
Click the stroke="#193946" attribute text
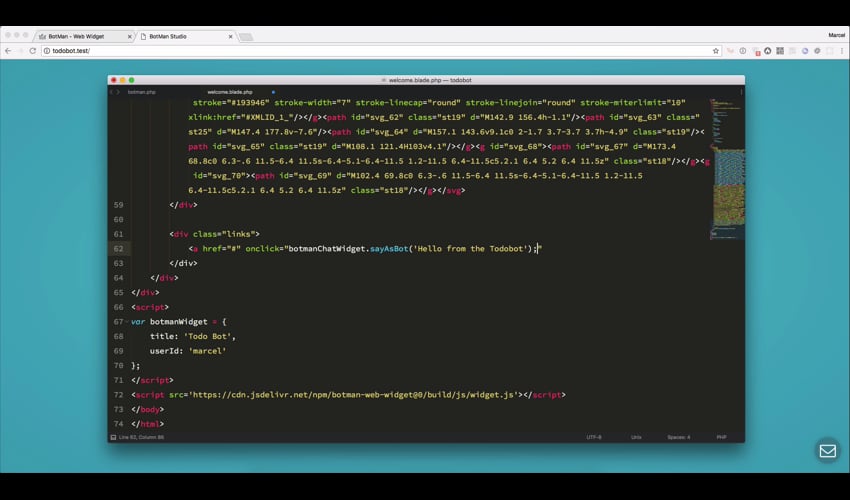point(231,102)
